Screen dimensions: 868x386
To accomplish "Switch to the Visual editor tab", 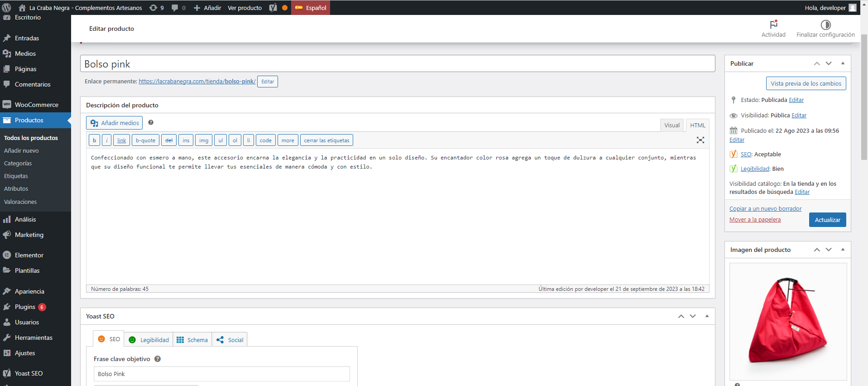I will 671,125.
